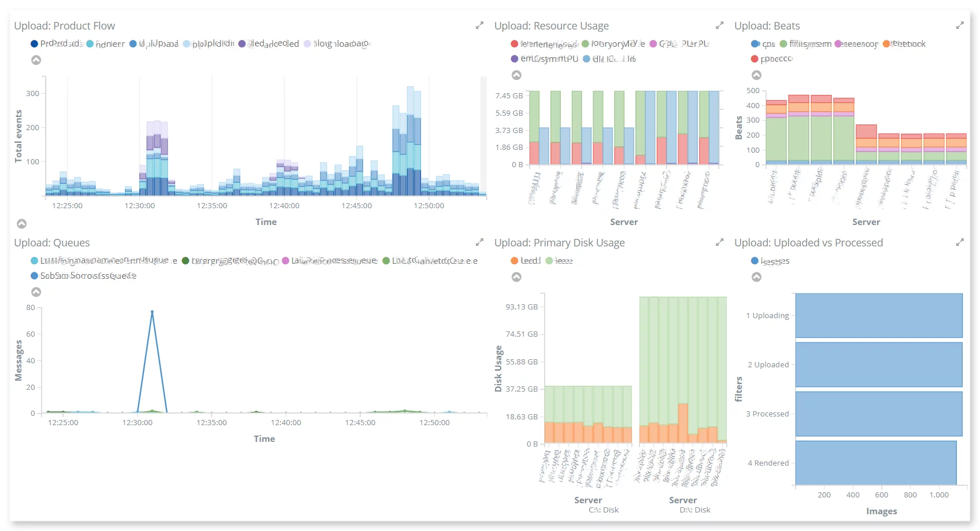
Task: Click the C:\: Disk label under Primary Disk Usage
Action: click(x=604, y=510)
